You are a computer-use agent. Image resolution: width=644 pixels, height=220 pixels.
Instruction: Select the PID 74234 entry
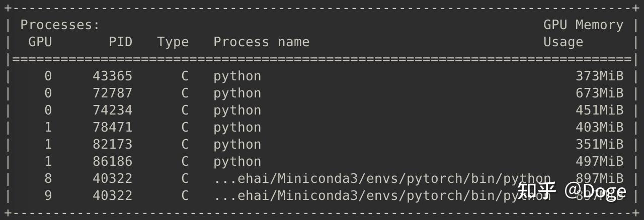click(112, 110)
